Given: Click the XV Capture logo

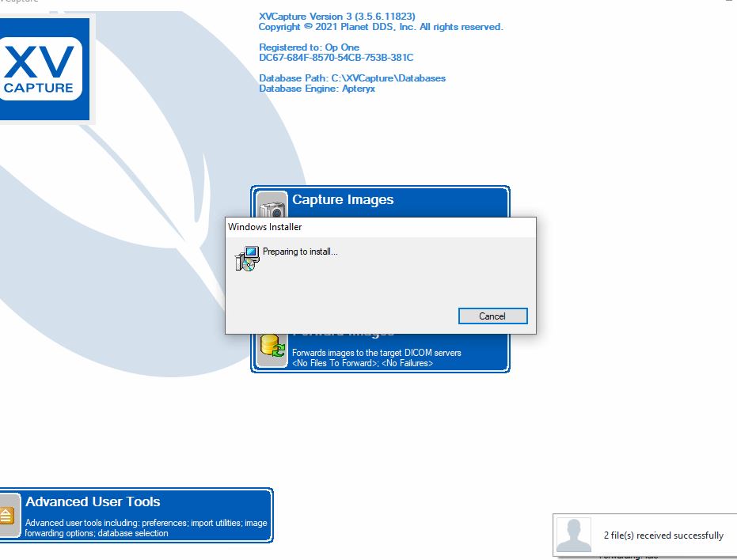Looking at the screenshot, I should click(44, 69).
